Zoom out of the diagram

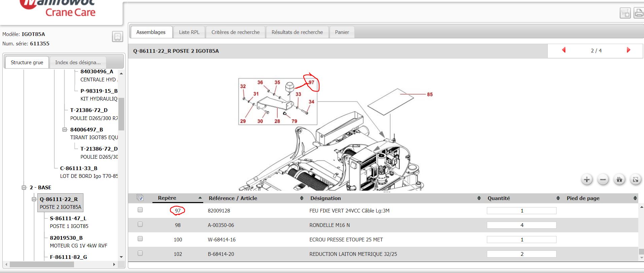(603, 180)
